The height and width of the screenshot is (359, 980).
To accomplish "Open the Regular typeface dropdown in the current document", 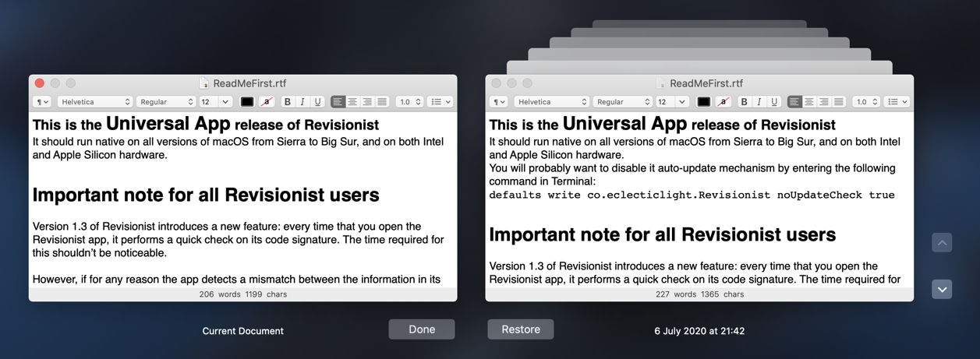I will coord(166,102).
